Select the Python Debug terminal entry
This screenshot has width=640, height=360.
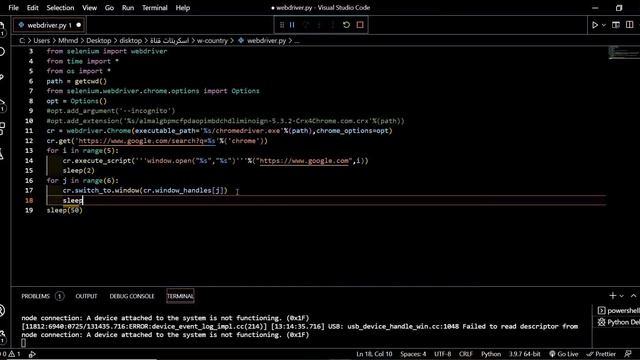pyautogui.click(x=618, y=322)
